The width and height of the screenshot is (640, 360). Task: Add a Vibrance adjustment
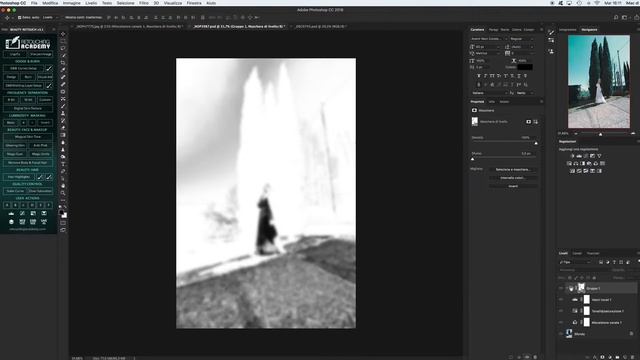coord(599,156)
